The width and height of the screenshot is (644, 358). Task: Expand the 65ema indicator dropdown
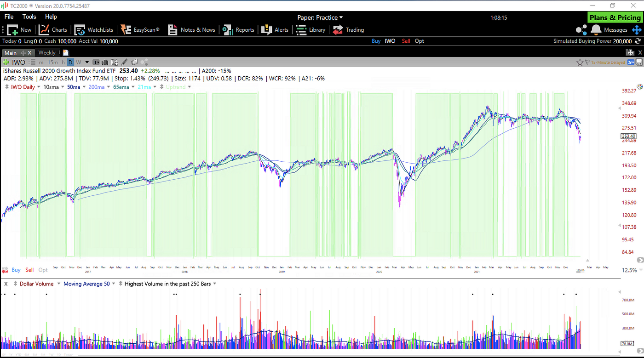tap(133, 87)
